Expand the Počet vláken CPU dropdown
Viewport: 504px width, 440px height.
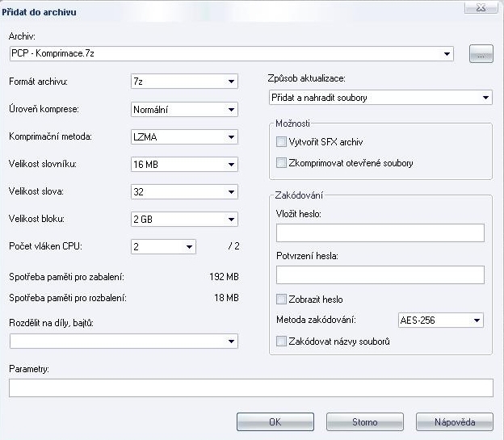click(x=163, y=246)
